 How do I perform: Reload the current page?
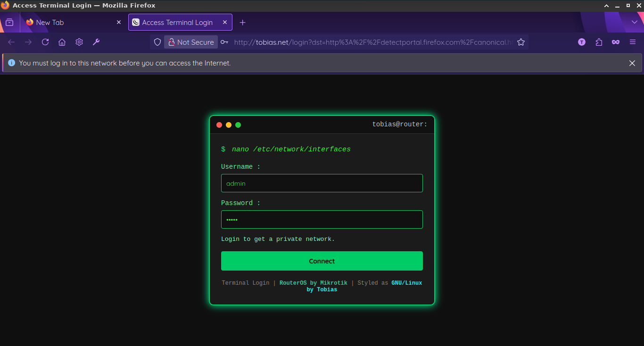click(x=45, y=42)
